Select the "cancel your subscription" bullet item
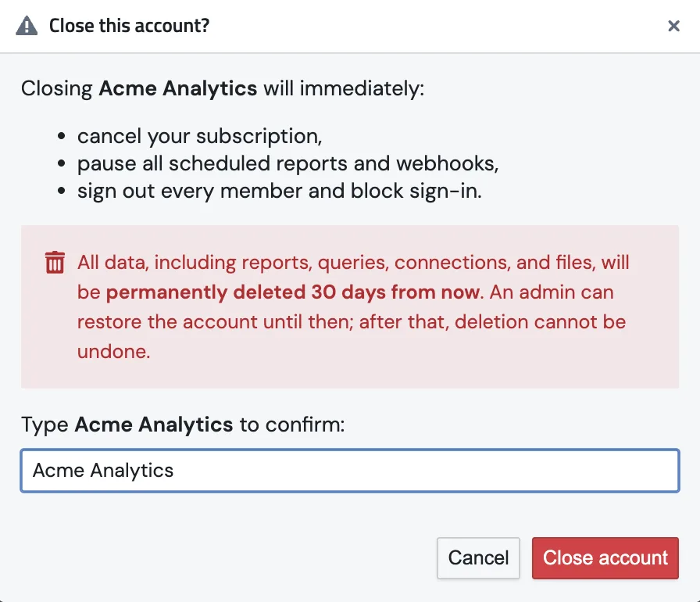Screen dimensions: 700x602 coord(199,136)
